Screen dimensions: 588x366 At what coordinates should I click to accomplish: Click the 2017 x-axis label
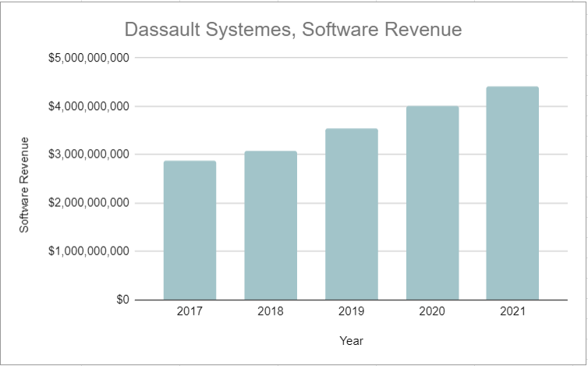click(x=190, y=311)
